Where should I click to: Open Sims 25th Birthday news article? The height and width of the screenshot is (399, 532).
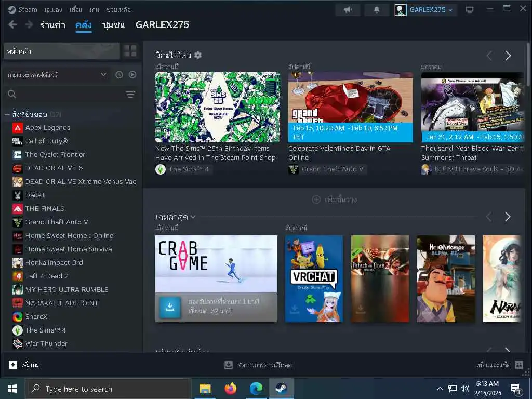click(218, 107)
